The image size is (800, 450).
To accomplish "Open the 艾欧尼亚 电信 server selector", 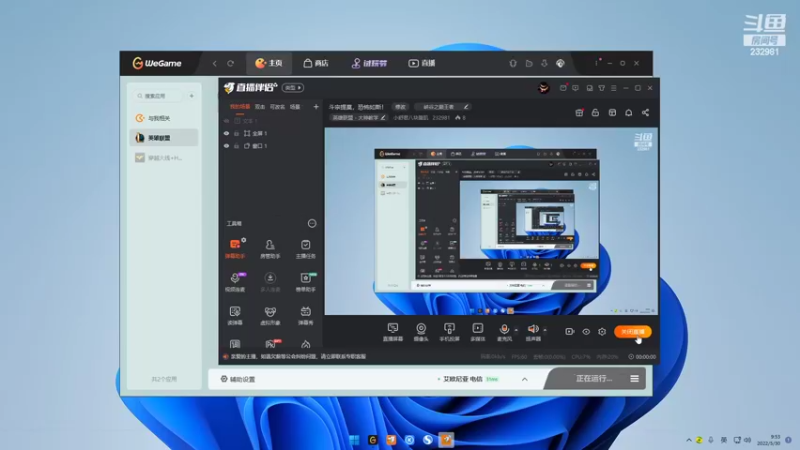I will coord(467,379).
